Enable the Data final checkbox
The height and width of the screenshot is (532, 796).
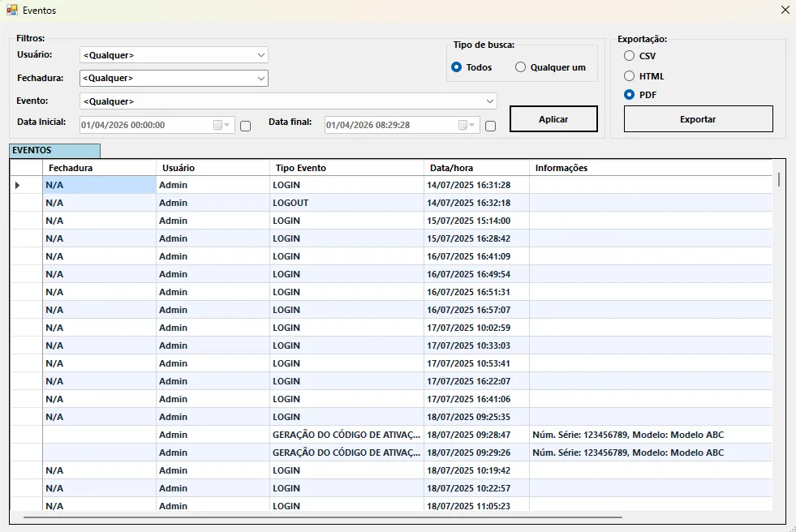[x=490, y=126]
